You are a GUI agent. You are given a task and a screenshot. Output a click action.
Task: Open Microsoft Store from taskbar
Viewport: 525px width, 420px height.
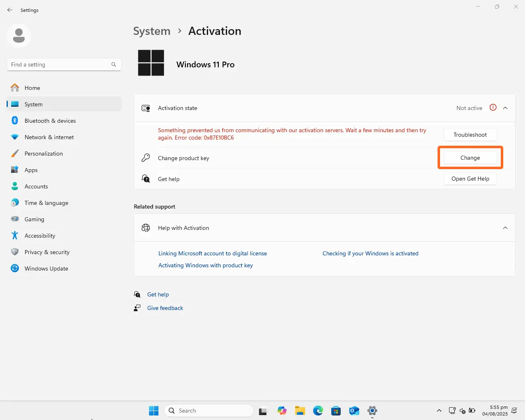(x=336, y=411)
